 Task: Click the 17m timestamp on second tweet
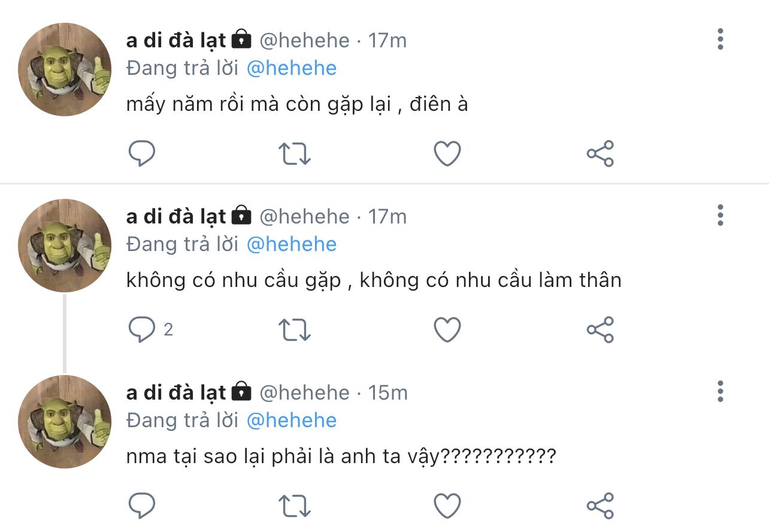(x=387, y=216)
